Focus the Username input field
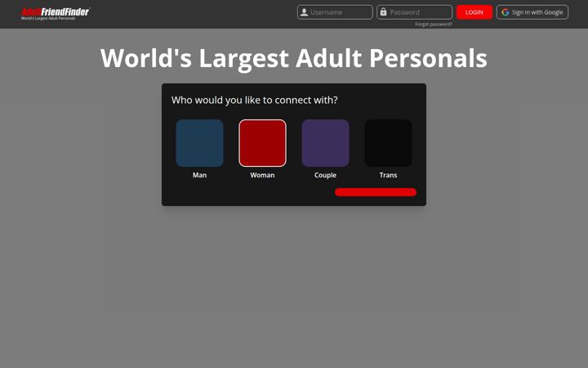The width and height of the screenshot is (588, 368). (x=335, y=12)
